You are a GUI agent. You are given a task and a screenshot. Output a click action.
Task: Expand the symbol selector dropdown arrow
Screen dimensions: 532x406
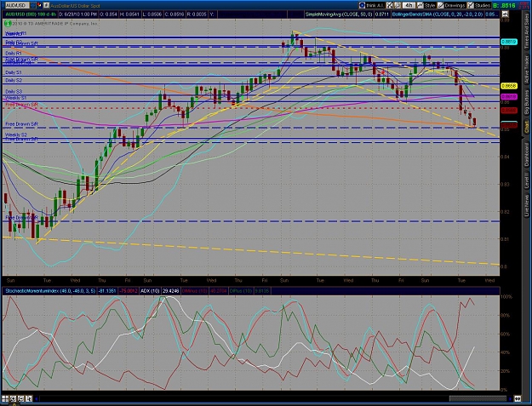[x=32, y=5]
